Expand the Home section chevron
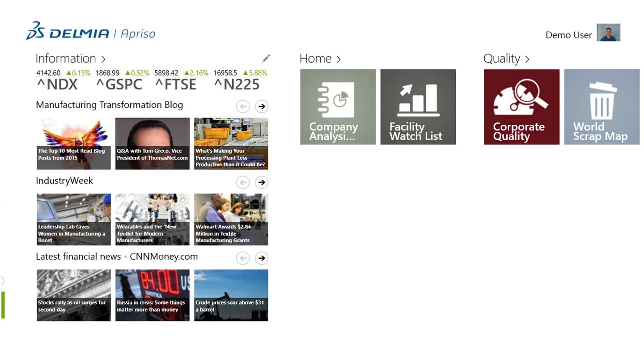 (339, 59)
